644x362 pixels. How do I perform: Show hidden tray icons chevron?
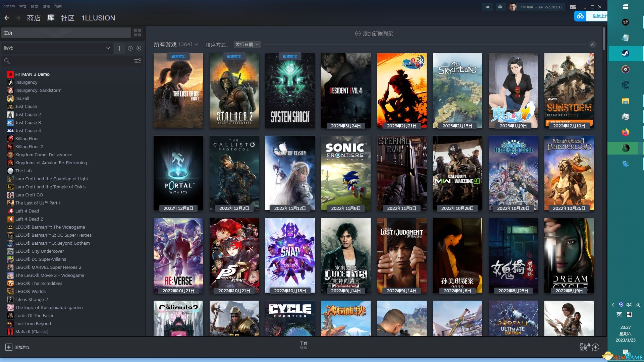[613, 305]
